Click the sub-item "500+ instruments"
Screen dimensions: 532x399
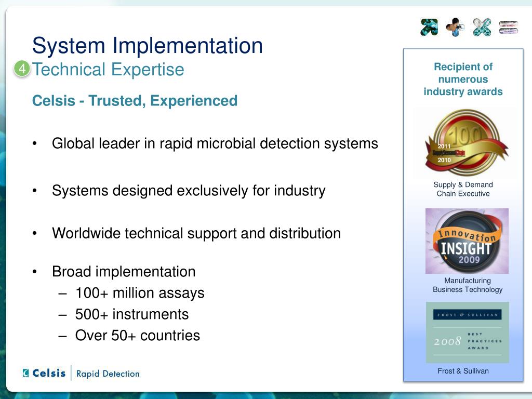coord(131,314)
